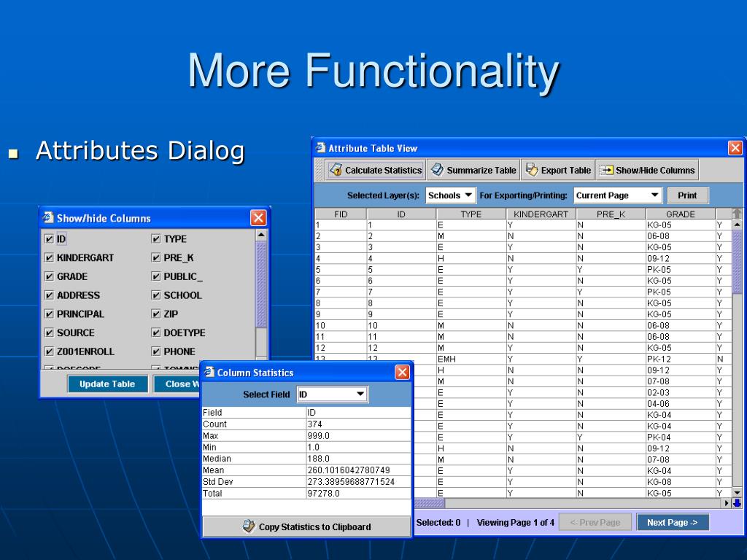Select the FID column header
Viewport: 747px width, 560px height.
point(341,214)
